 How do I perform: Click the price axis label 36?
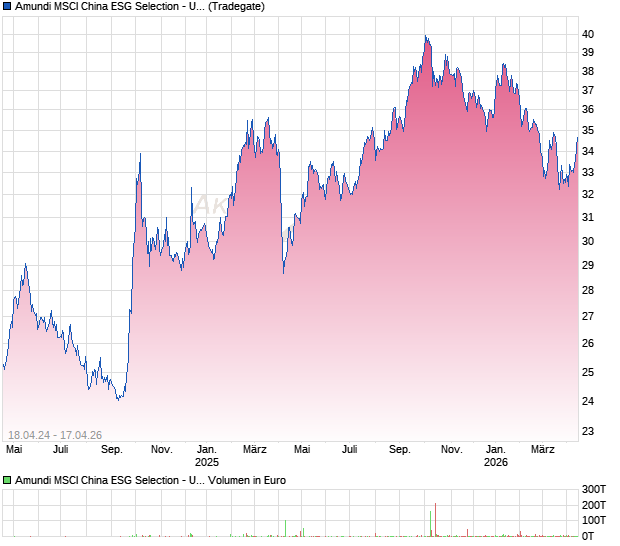coord(588,110)
